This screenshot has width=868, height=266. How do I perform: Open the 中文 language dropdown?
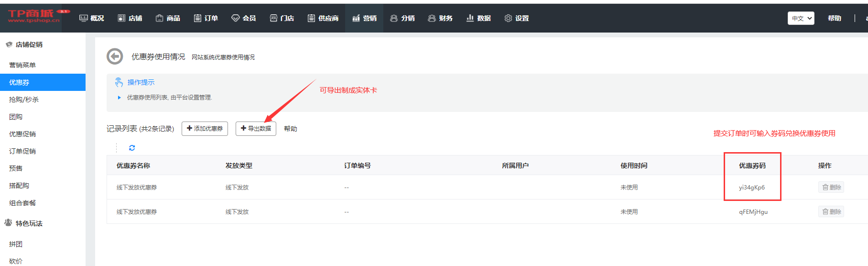point(801,18)
